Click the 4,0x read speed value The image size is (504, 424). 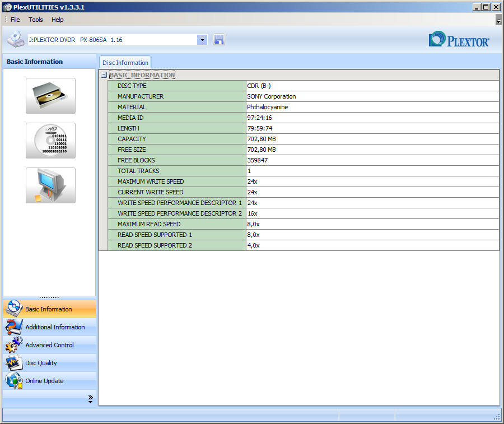372,245
